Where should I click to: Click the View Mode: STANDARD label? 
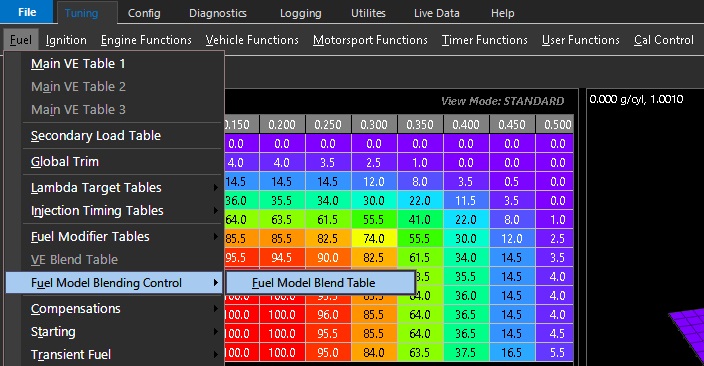pyautogui.click(x=502, y=101)
